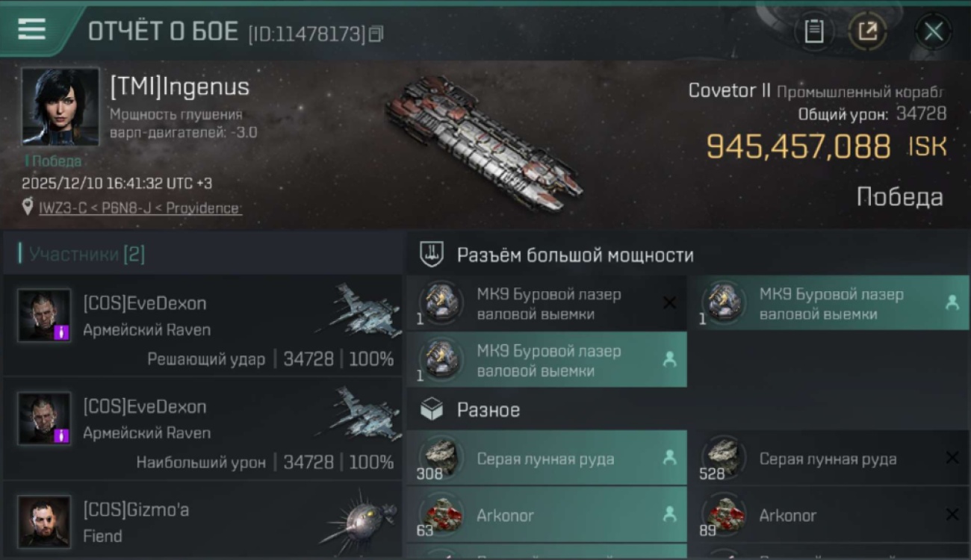The image size is (971, 560).
Task: Select the Серая лунная руда 308 item
Action: coord(546,458)
